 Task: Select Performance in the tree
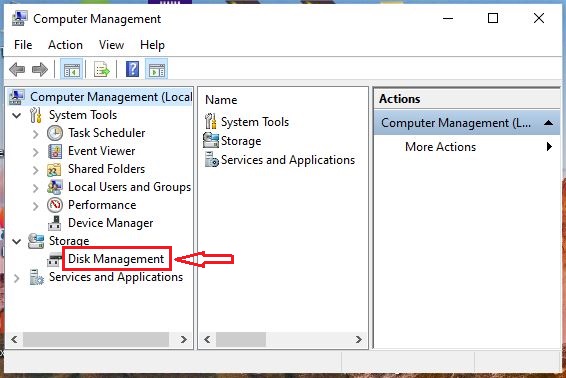coord(102,205)
